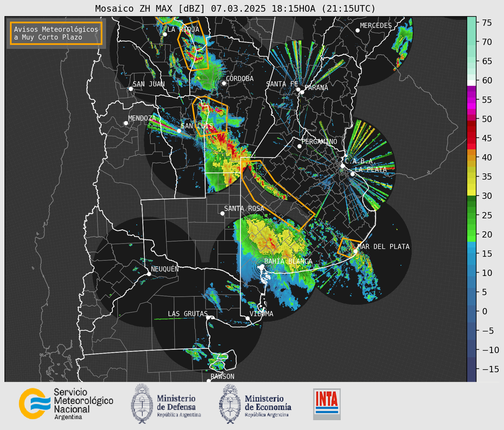Click the Bahía Blanca city marker

262,266
